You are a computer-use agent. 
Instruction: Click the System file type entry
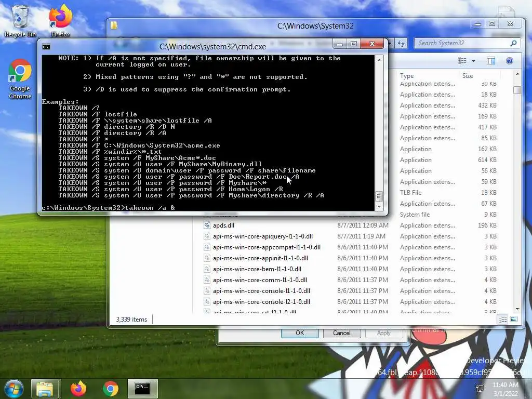415,215
